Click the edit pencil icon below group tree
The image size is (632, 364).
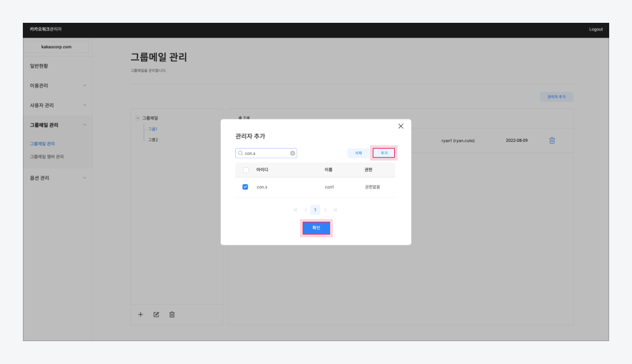pos(156,315)
